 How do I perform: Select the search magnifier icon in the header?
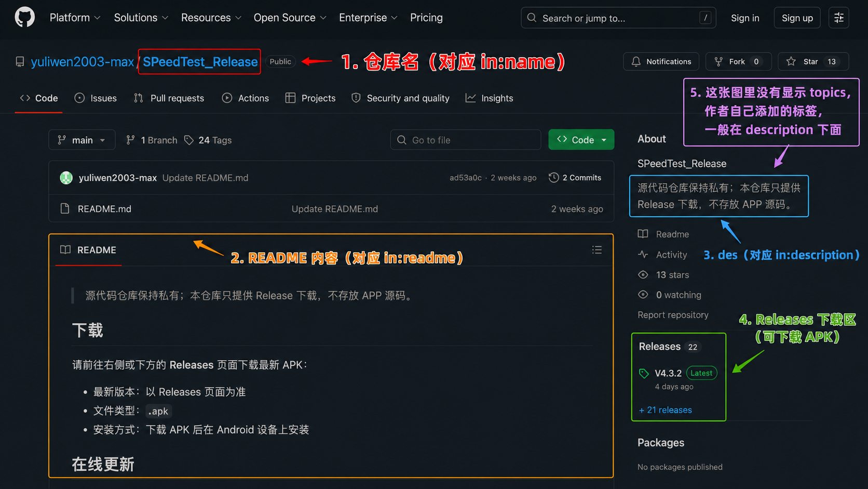[x=532, y=18]
